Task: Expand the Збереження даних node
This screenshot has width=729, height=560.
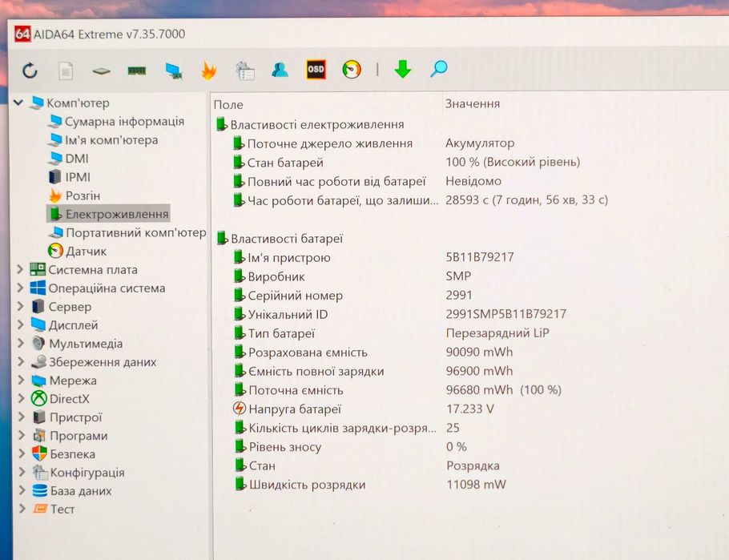Action: click(21, 361)
